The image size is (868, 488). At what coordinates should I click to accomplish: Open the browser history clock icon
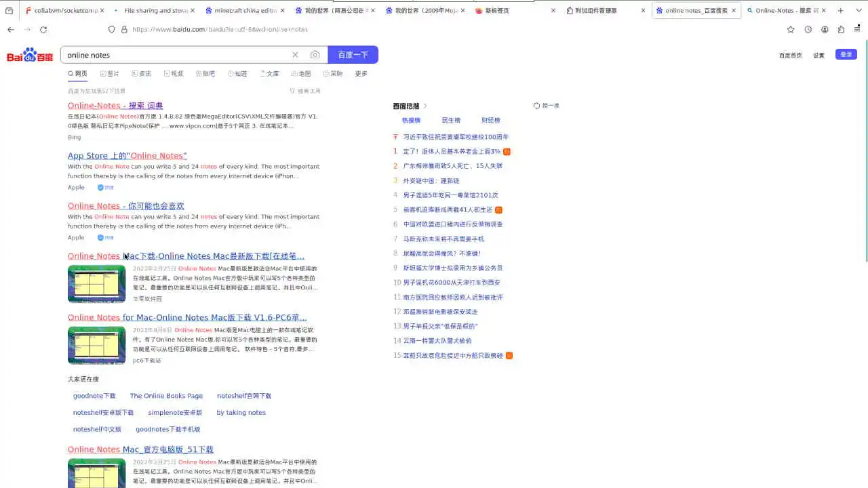coord(808,29)
